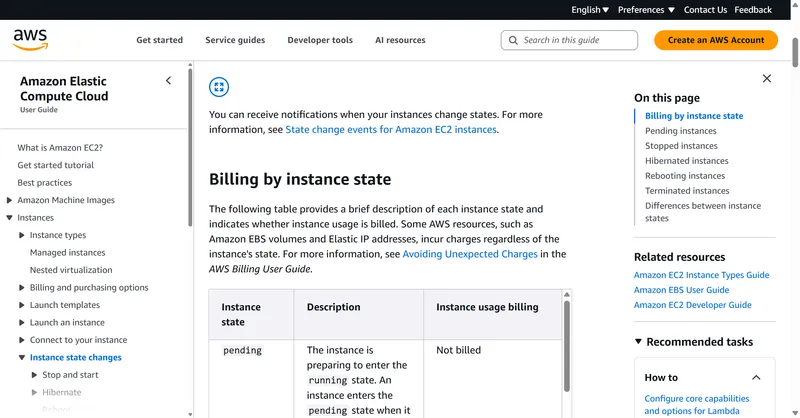Click the focus mode expand icon
This screenshot has height=418, width=800.
[219, 87]
